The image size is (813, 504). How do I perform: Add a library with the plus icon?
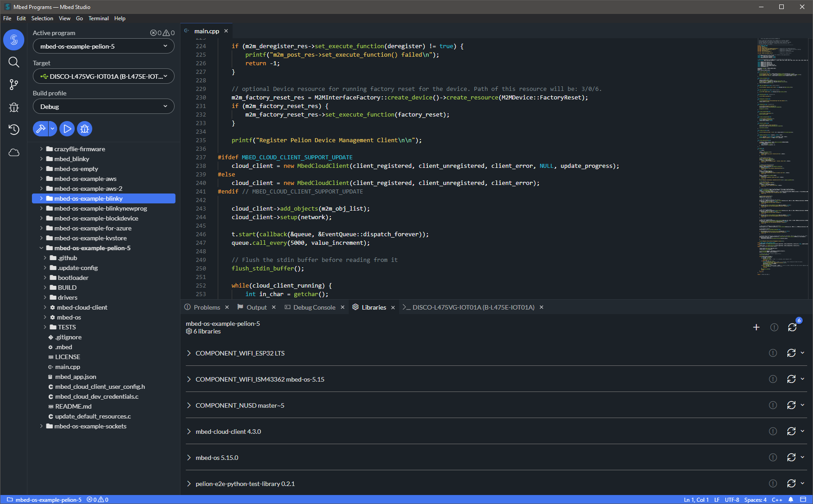coord(756,327)
